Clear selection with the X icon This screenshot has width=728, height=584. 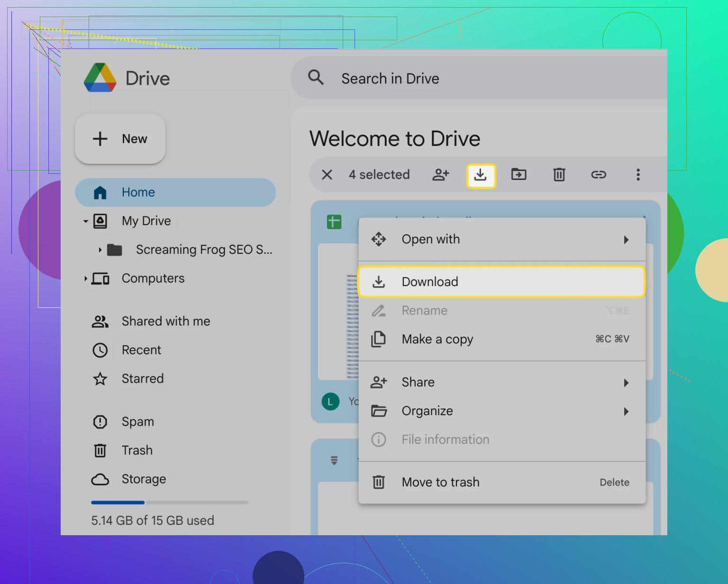point(327,175)
